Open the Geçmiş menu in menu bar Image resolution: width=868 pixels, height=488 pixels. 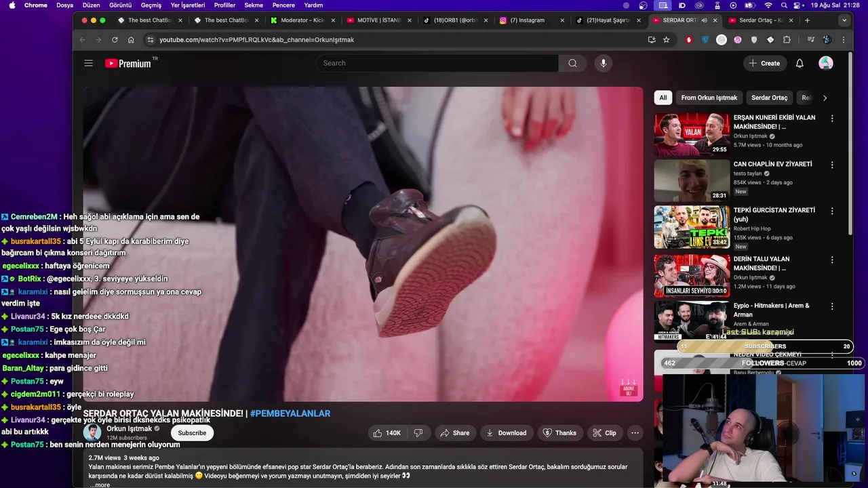(x=151, y=5)
